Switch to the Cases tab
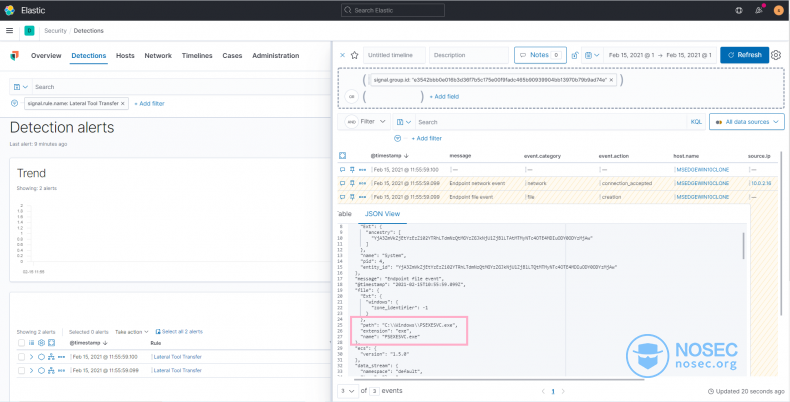Viewport: 790px width, 402px height. point(232,56)
